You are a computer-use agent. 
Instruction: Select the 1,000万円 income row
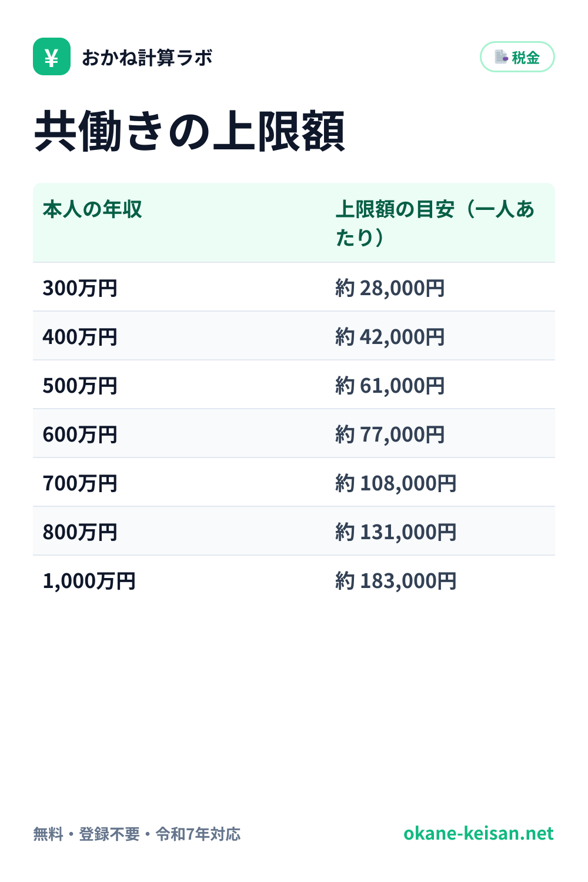pyautogui.click(x=294, y=580)
